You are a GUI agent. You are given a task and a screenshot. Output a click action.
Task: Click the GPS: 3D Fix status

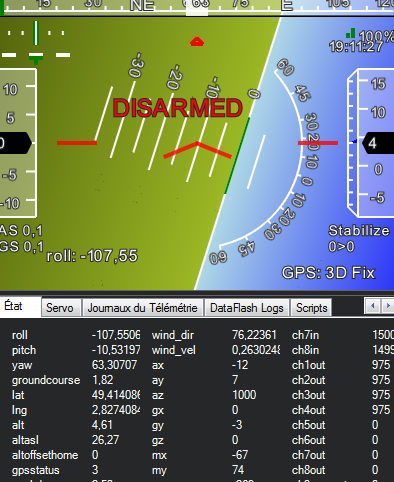pos(329,273)
